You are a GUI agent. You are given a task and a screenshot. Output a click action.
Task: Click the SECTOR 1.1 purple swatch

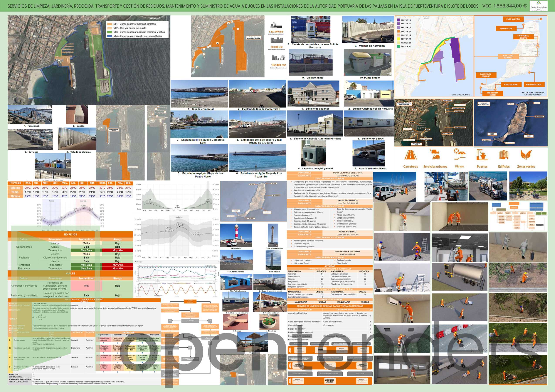[399, 20]
